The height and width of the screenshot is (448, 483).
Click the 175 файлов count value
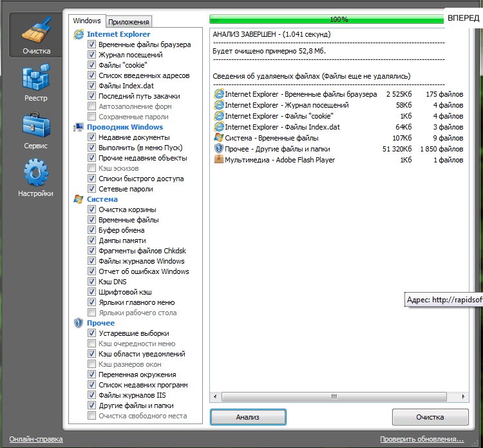pos(444,94)
